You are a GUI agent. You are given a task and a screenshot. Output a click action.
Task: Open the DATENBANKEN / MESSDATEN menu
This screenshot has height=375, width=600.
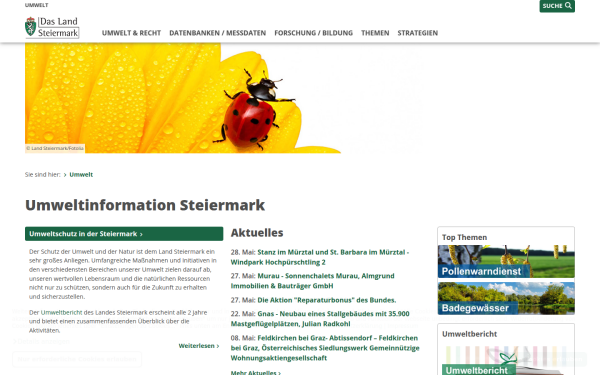click(x=217, y=33)
